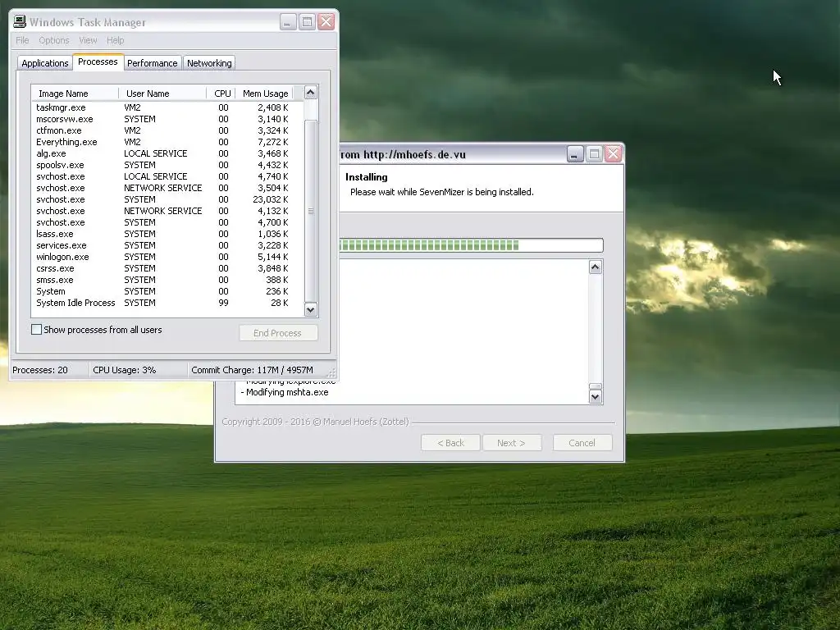Viewport: 840px width, 630px height.
Task: Cancel the SevenMizer installation
Action: 582,443
